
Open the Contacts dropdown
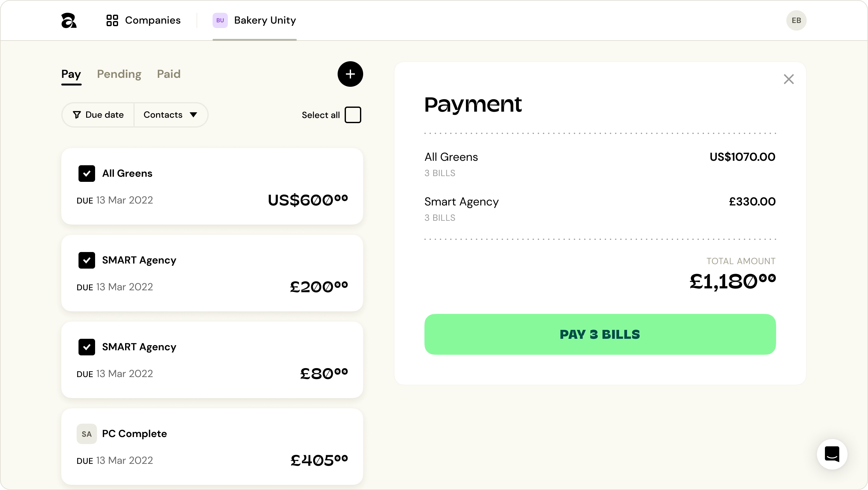(x=163, y=115)
